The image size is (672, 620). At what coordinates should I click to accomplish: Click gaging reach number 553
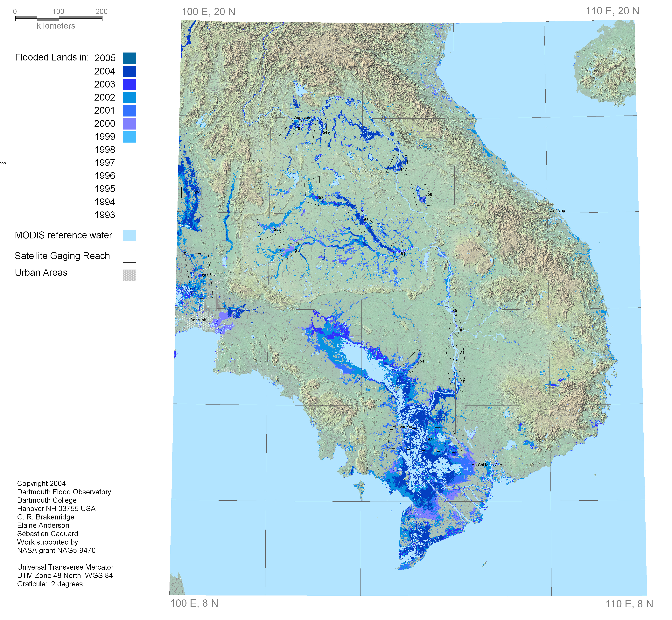[205, 276]
